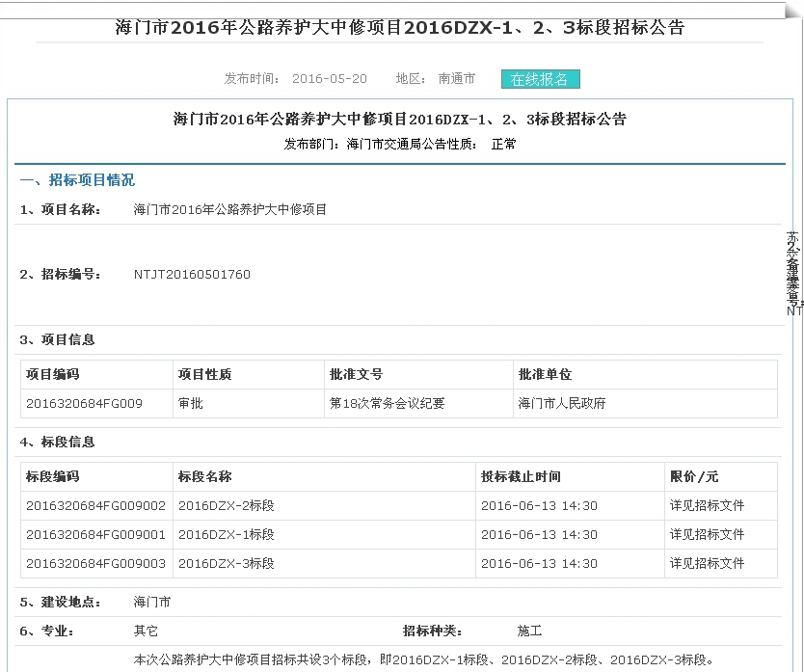Click project name 海门市2016年公路养护大中修项目
The height and width of the screenshot is (672, 804).
click(230, 209)
